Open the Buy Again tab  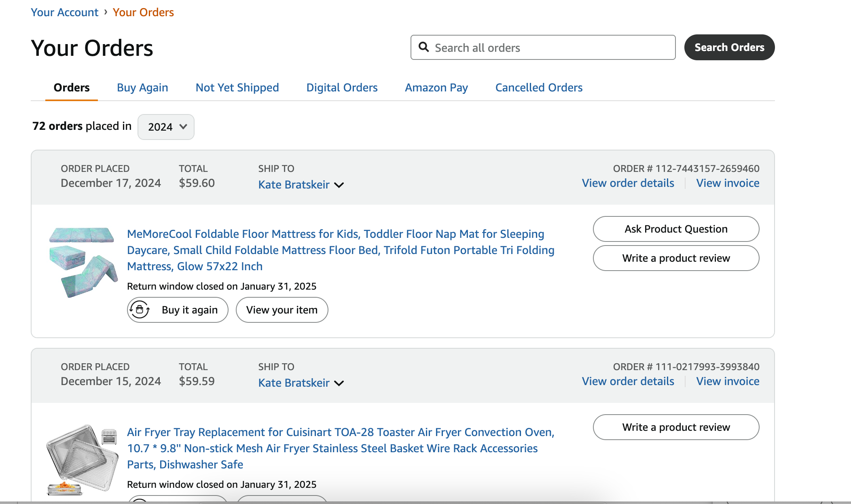pyautogui.click(x=142, y=87)
